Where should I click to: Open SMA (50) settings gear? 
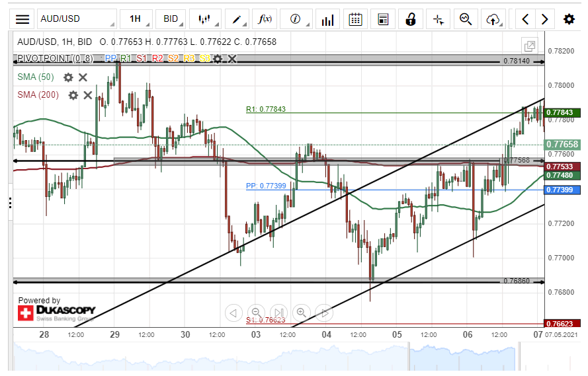[x=68, y=77]
